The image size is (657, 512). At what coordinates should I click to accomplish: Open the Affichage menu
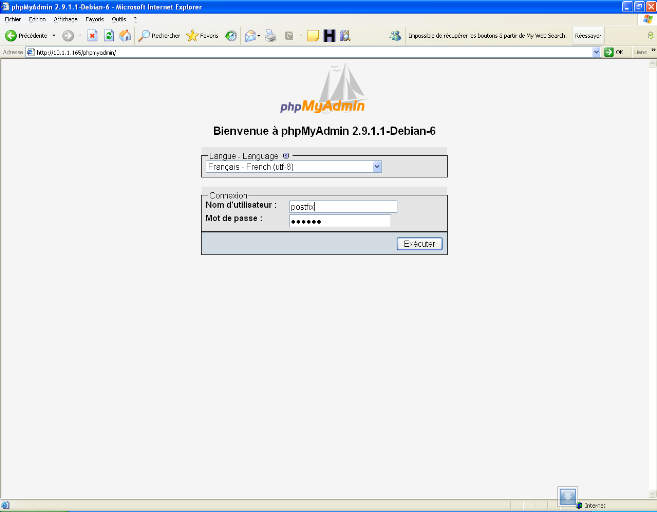pyautogui.click(x=65, y=19)
